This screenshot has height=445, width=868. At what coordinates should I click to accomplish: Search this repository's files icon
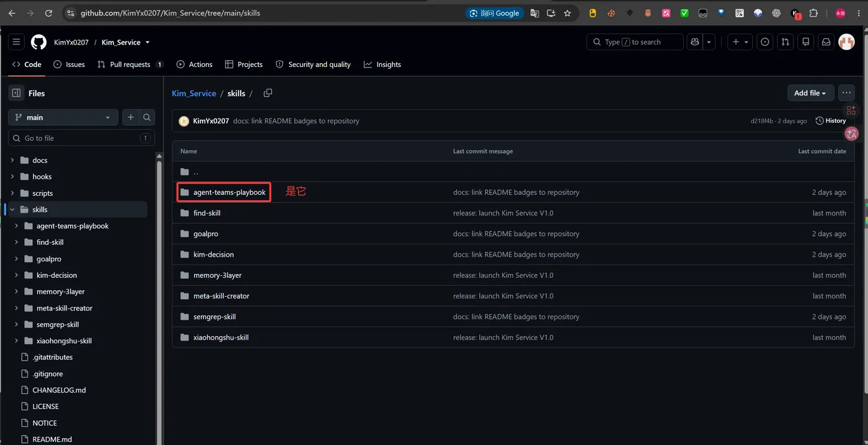point(147,117)
